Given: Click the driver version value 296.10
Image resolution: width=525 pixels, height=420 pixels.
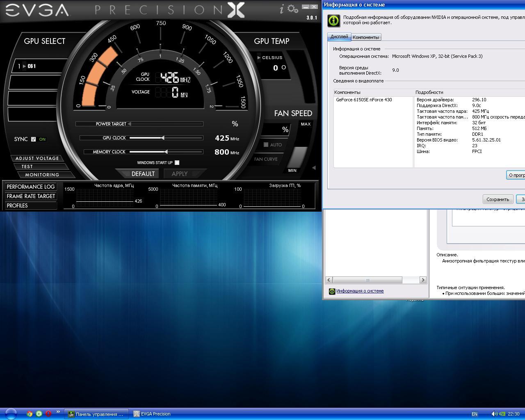Looking at the screenshot, I should pos(479,100).
